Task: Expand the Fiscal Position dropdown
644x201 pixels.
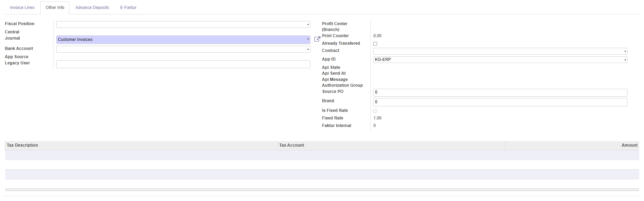Action: click(x=183, y=24)
